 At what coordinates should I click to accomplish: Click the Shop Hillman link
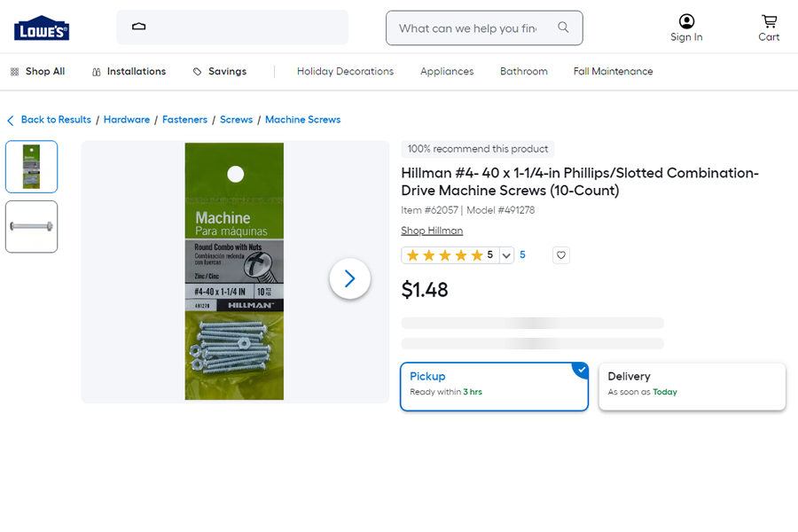(432, 231)
